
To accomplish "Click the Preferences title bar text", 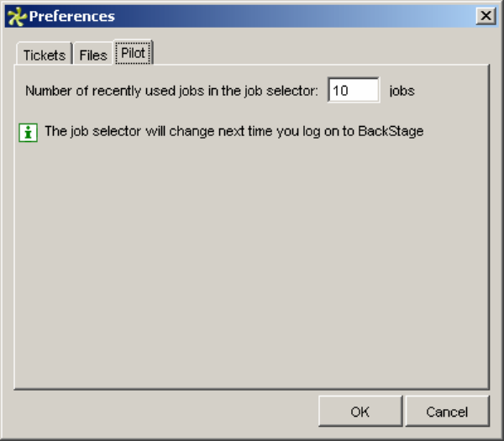I will 72,16.
